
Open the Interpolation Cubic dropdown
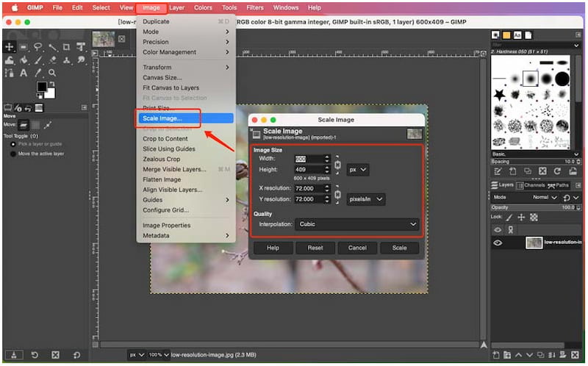pos(358,224)
